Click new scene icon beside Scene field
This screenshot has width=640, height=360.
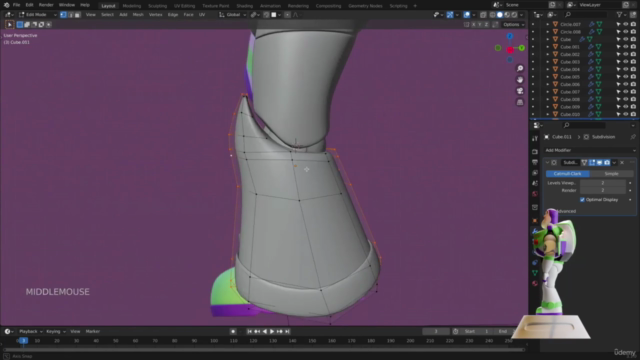pyautogui.click(x=552, y=5)
